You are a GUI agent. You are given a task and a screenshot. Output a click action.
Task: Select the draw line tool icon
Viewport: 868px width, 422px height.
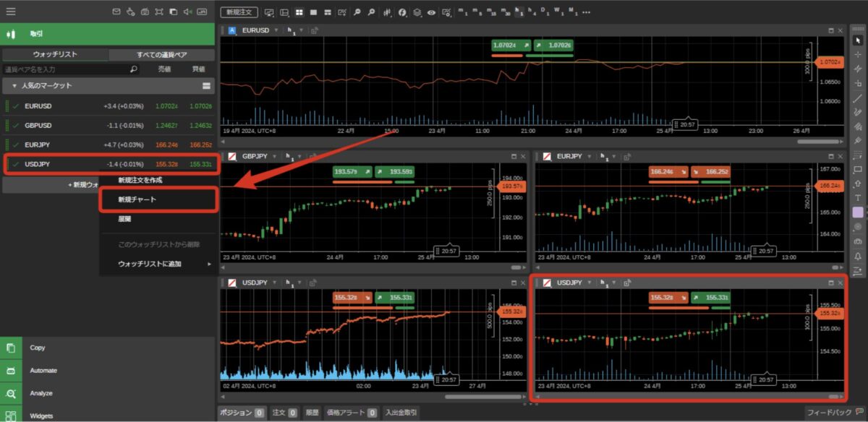(x=858, y=99)
